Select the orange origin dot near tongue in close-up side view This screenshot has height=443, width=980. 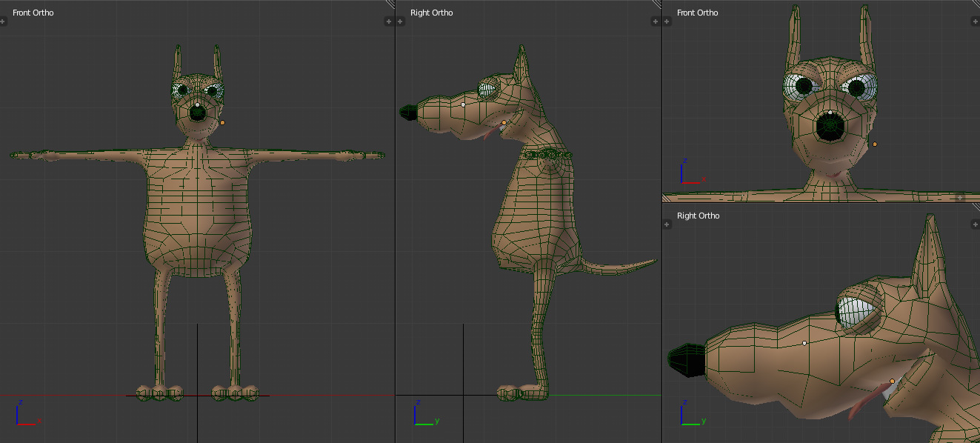[x=892, y=382]
